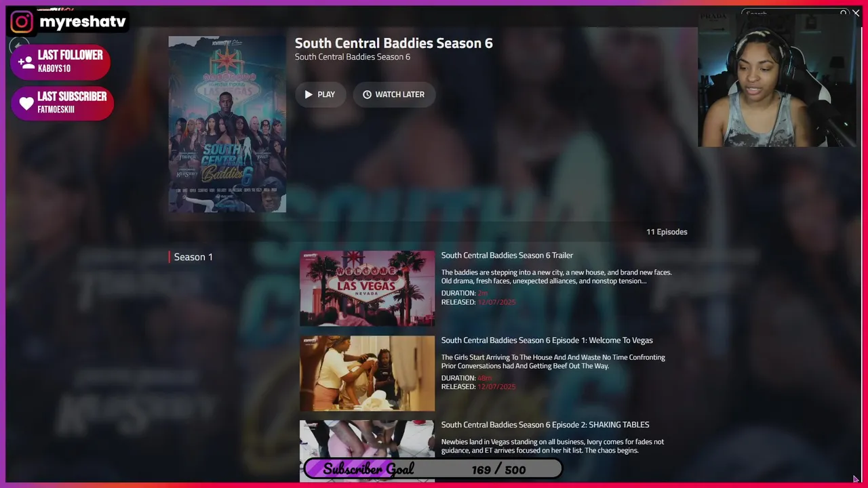The height and width of the screenshot is (488, 868).
Task: Select the Season 1 tab
Action: click(x=193, y=257)
